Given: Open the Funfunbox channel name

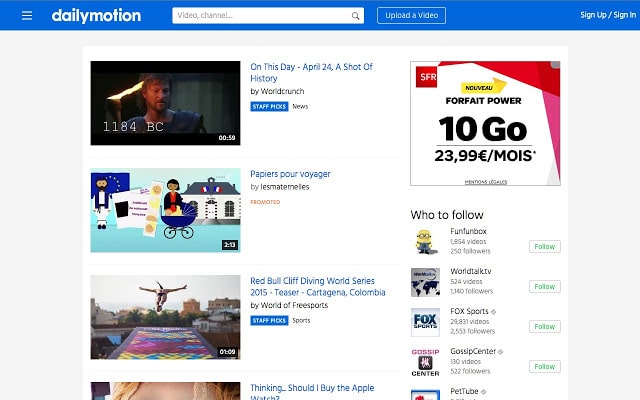Looking at the screenshot, I should pos(468,231).
